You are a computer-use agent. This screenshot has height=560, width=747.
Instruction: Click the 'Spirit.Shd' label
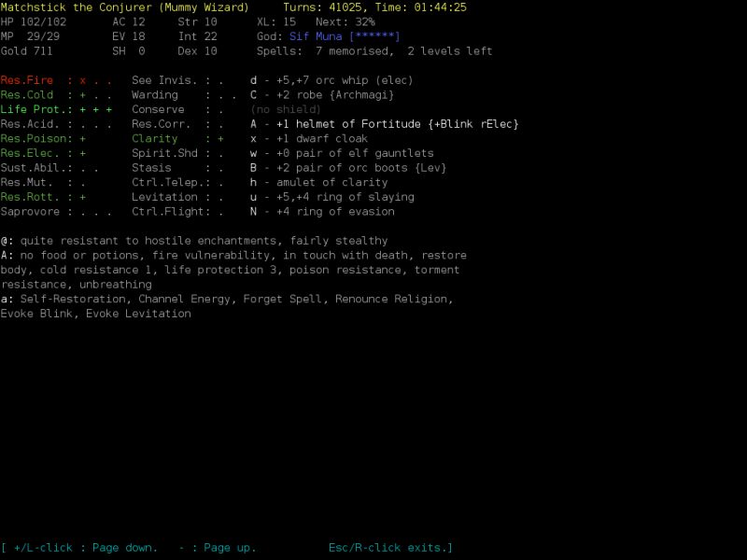164,153
